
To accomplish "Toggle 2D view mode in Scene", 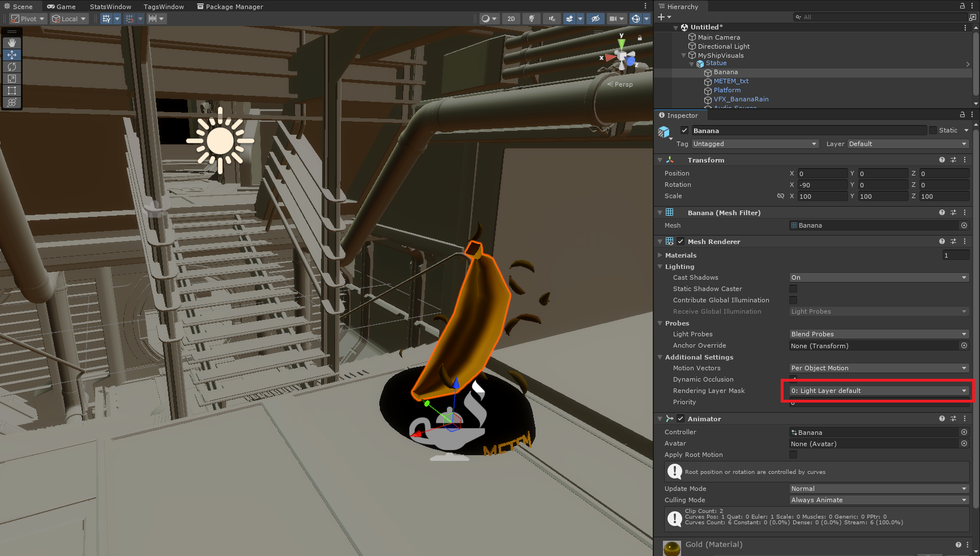I will [x=511, y=19].
